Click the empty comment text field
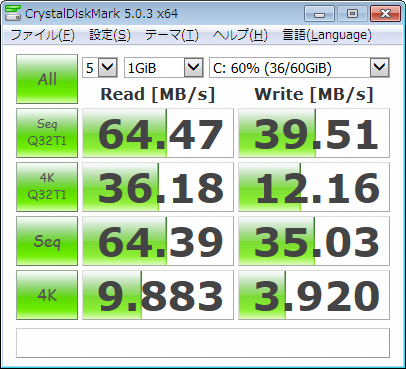The height and width of the screenshot is (369, 406). (x=203, y=343)
